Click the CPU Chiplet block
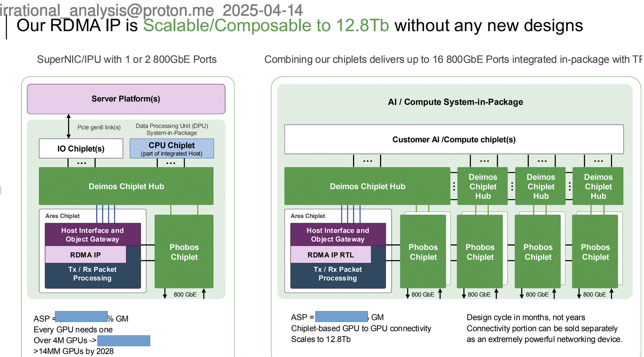 172,148
